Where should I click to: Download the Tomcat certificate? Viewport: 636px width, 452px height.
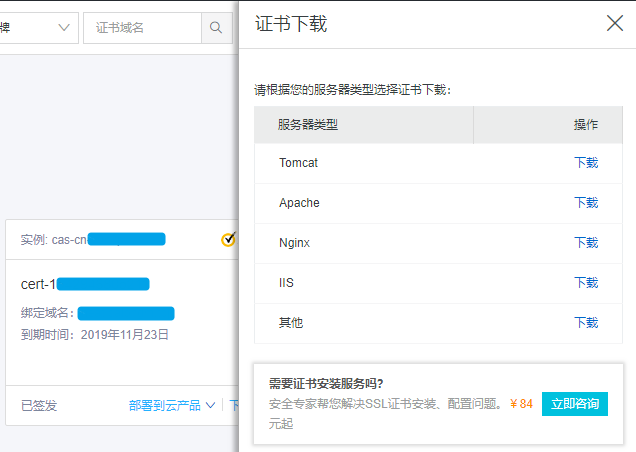585,163
